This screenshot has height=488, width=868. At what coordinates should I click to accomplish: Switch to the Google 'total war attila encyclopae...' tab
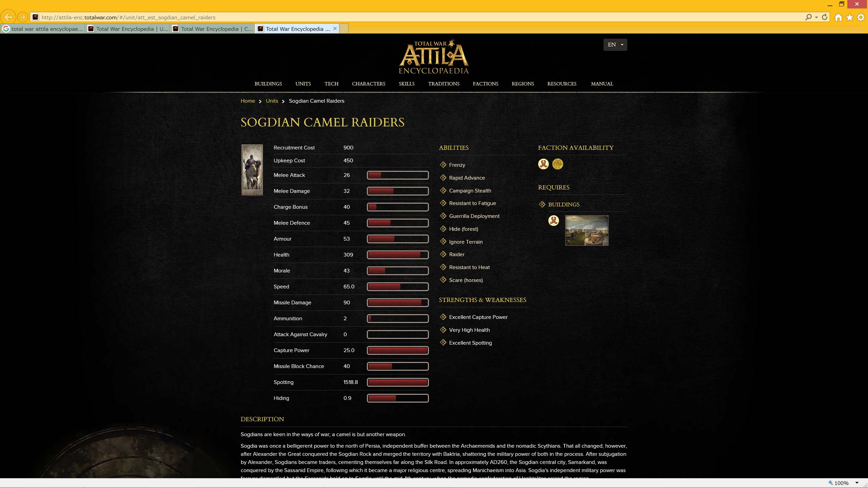[43, 29]
